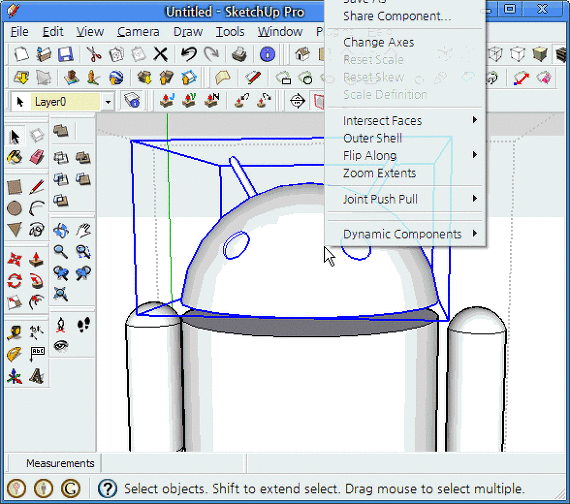Select the Freehand tool

37,230
